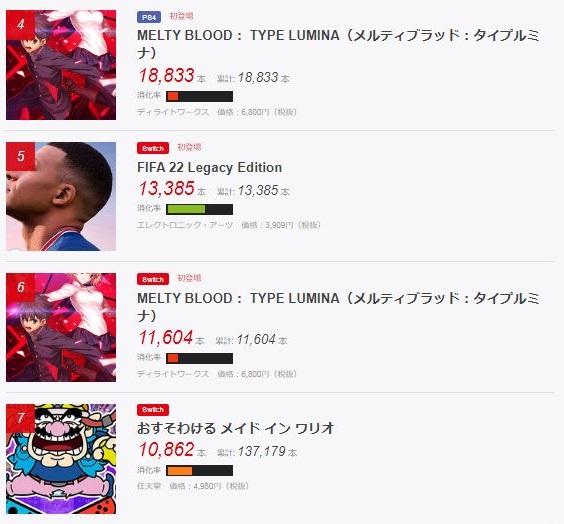Viewport: 564px width, 524px height.
Task: Click the orange sell-through bar for Wario game
Action: click(199, 470)
